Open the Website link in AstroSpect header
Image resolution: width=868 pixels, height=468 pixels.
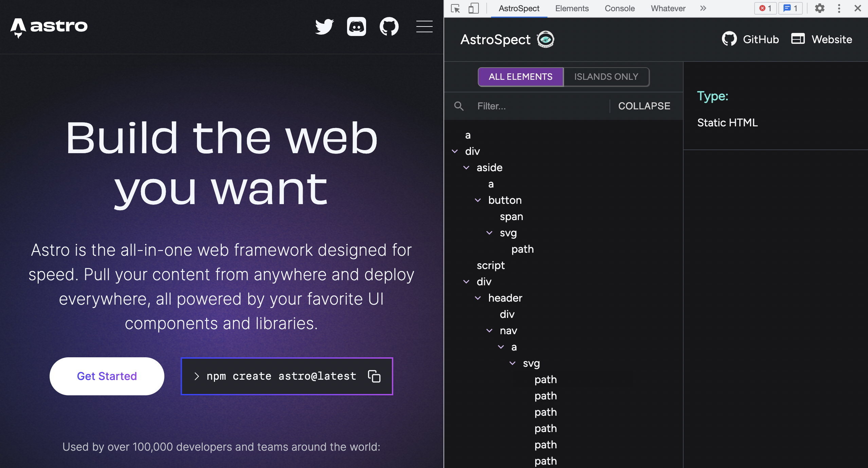(822, 39)
